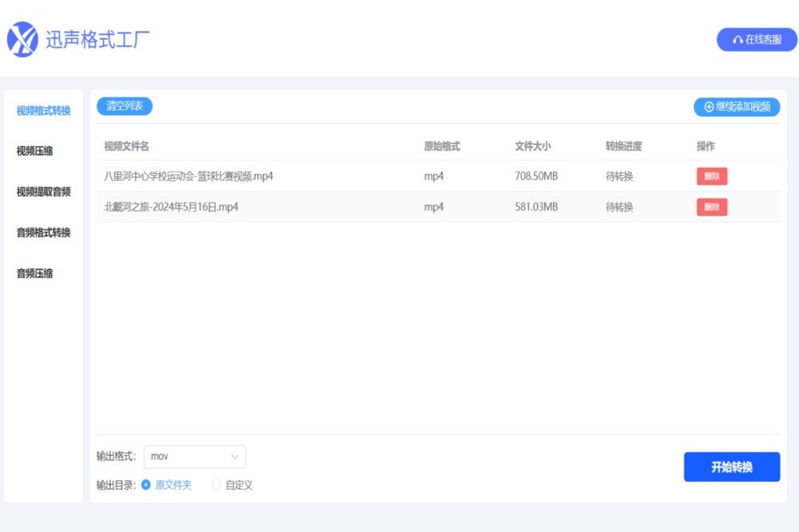The height and width of the screenshot is (532, 799).
Task: Delete the 北戴河之旅 video entry
Action: pos(711,206)
